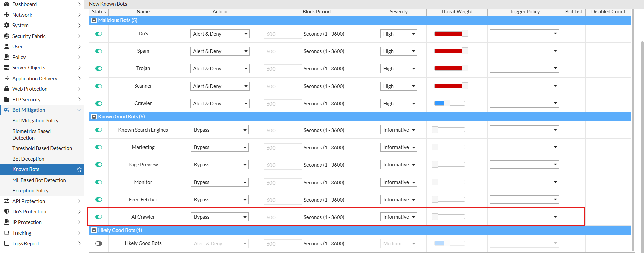644x253 pixels.
Task: Click the Bot Mitigation gears icon
Action: tap(7, 110)
